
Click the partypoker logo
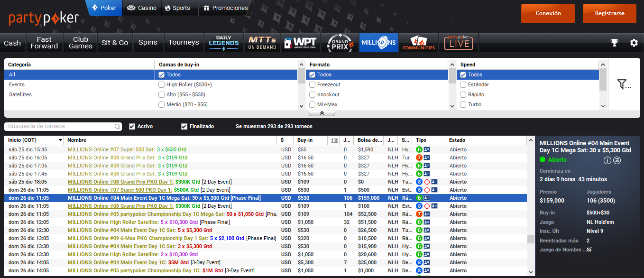44,18
